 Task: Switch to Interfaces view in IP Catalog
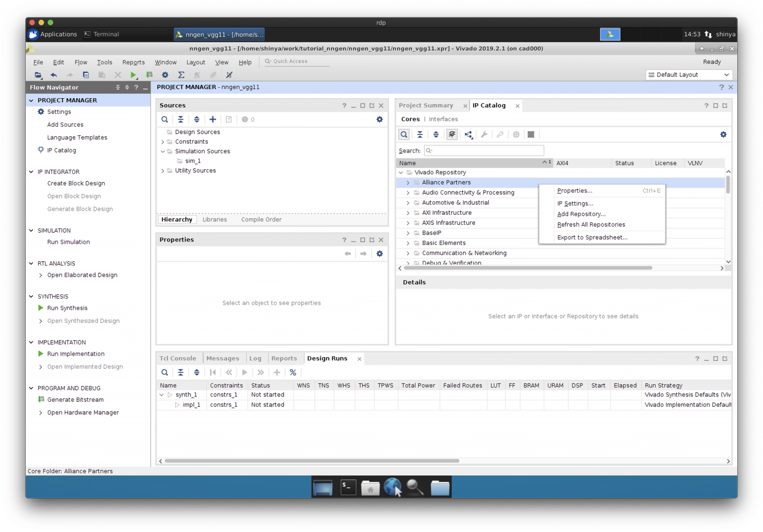click(443, 119)
